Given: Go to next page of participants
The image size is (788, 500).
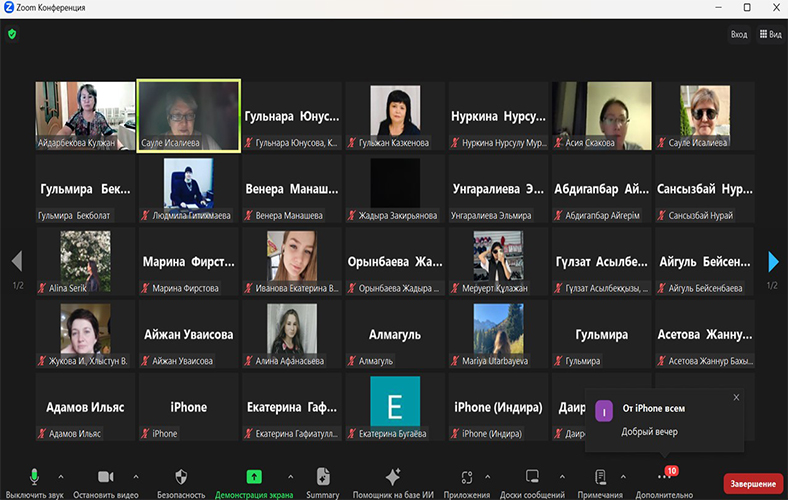Looking at the screenshot, I should [x=773, y=262].
